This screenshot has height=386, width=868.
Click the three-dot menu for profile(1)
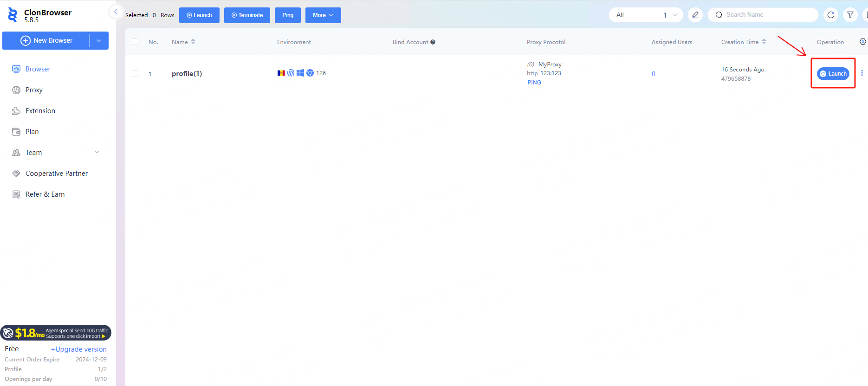pos(862,73)
